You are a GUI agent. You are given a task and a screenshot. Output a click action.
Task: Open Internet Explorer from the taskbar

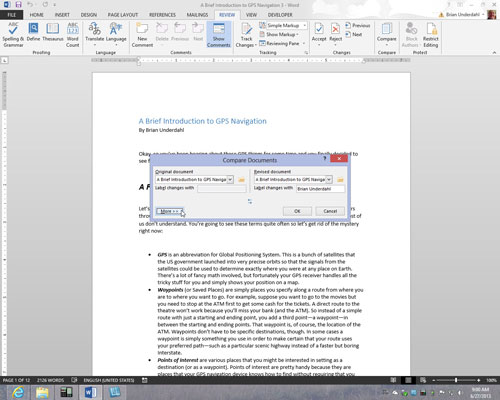(18, 392)
